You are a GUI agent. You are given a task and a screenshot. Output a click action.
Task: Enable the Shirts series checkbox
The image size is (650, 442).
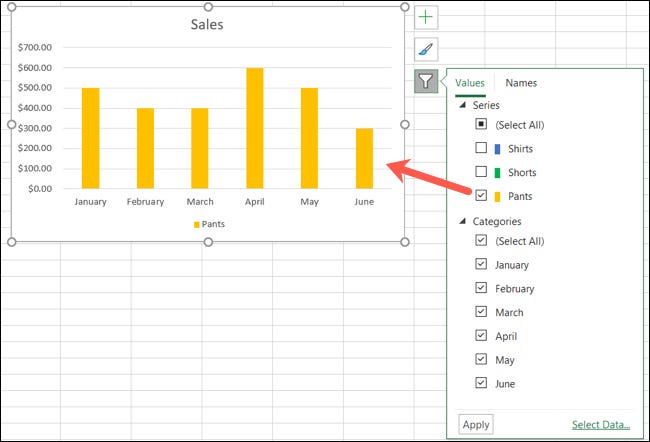[x=481, y=148]
